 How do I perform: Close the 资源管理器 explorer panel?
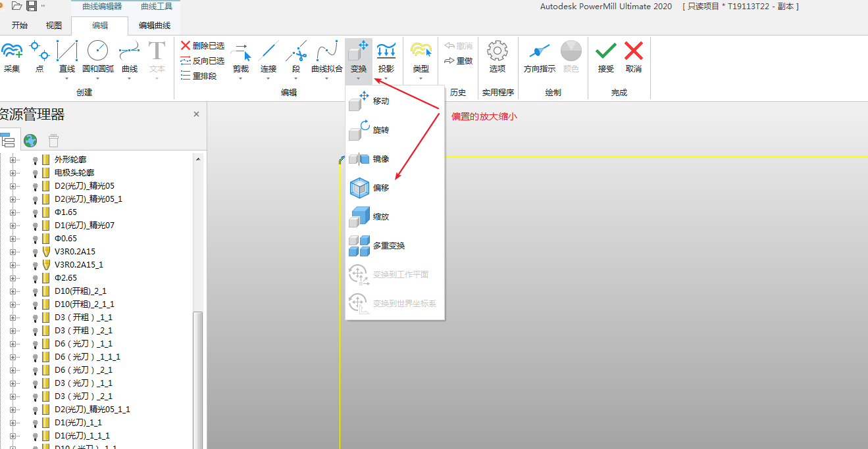point(196,114)
